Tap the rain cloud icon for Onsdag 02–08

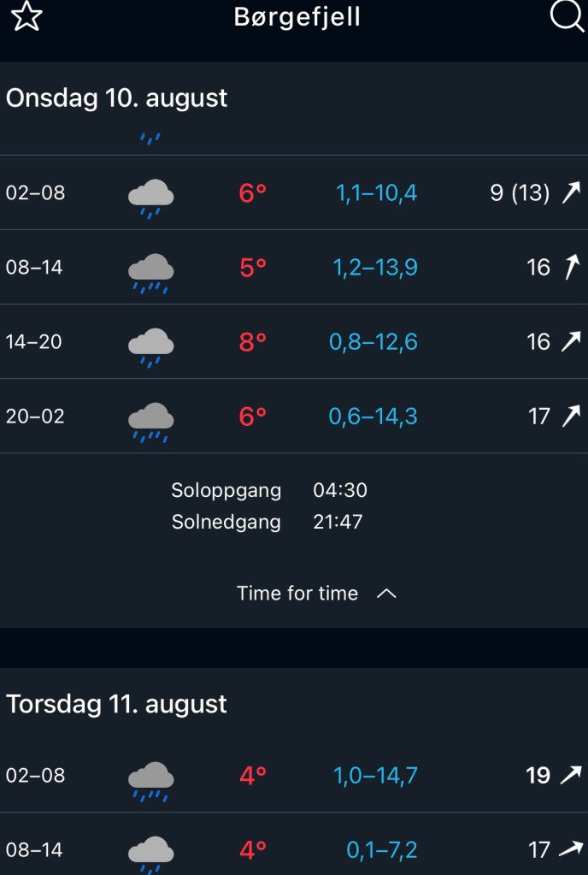pos(151,198)
